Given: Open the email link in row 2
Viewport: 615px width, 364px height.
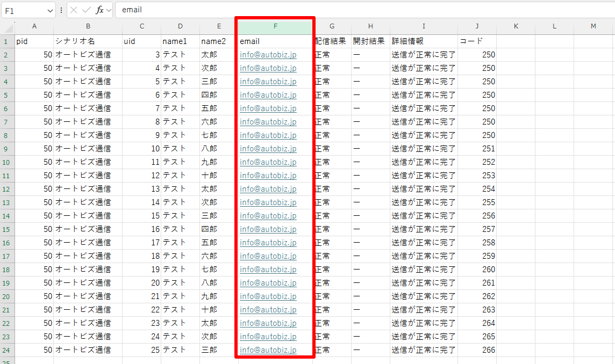Looking at the screenshot, I should 268,55.
